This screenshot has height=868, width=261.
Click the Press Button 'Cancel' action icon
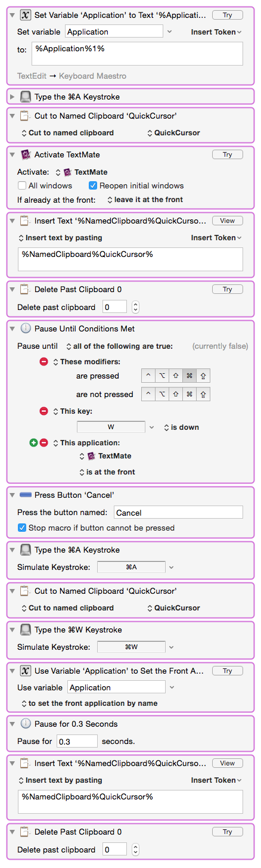pos(26,495)
